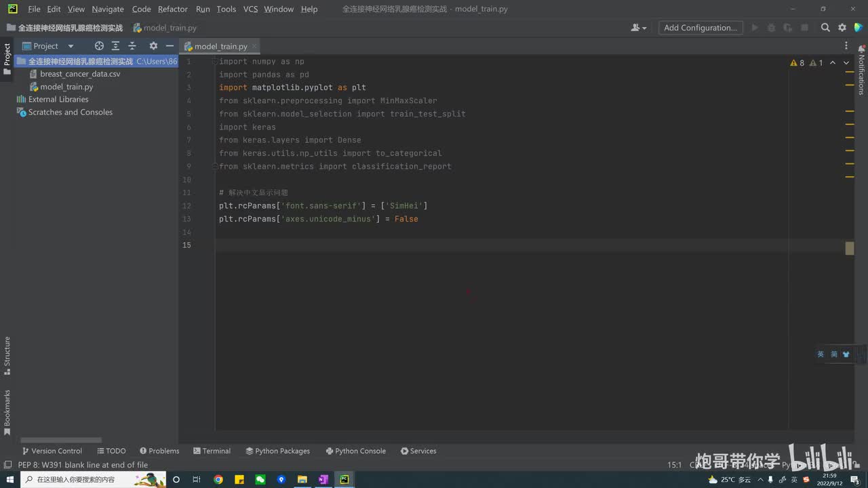Click the weak warning count 1 indicator
The width and height of the screenshot is (868, 488).
click(x=816, y=63)
